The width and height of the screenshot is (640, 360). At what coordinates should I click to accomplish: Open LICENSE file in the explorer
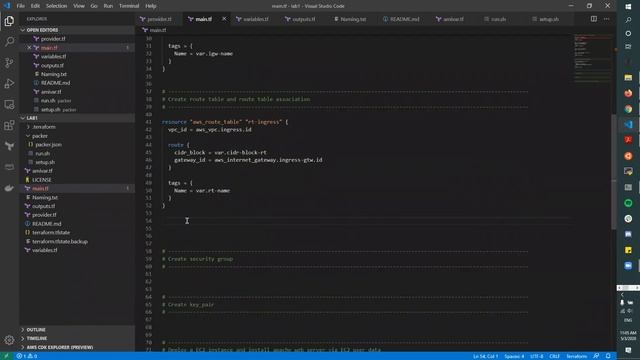coord(41,180)
